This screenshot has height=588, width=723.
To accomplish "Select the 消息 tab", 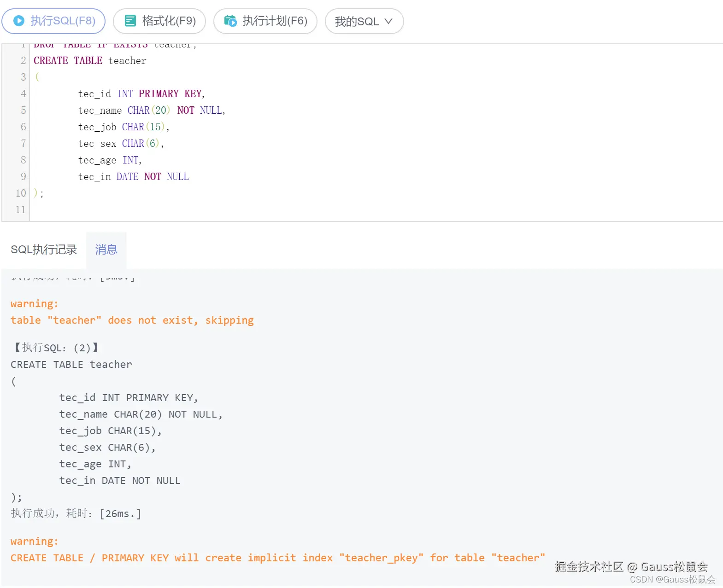I will coord(106,250).
